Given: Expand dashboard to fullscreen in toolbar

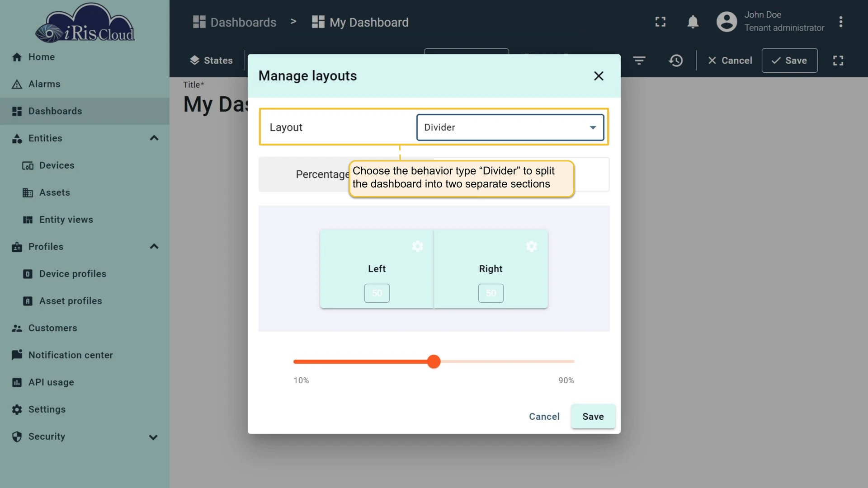Looking at the screenshot, I should pyautogui.click(x=838, y=61).
